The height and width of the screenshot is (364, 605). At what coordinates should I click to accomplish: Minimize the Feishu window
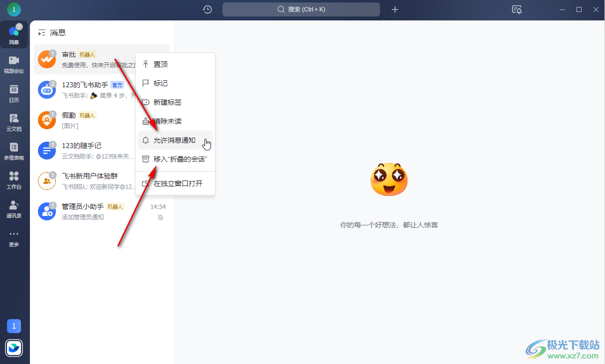[562, 9]
